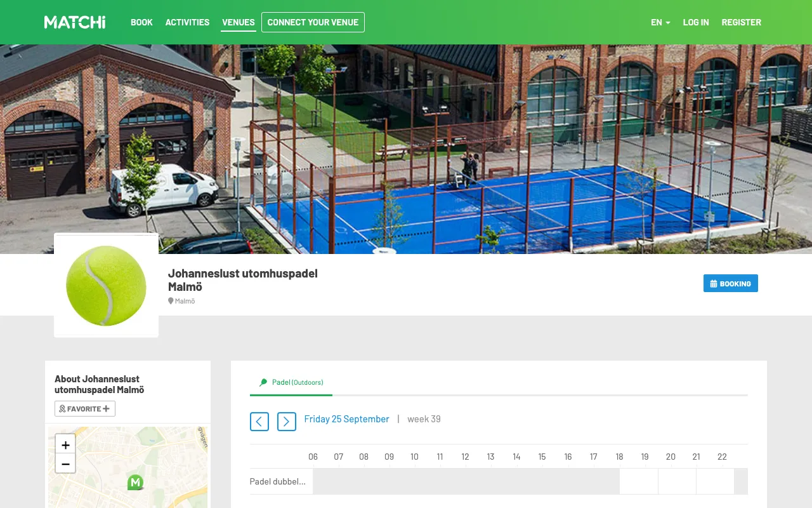Click the tennis ball venue logo
Viewport: 812px width, 508px height.
[x=106, y=285]
